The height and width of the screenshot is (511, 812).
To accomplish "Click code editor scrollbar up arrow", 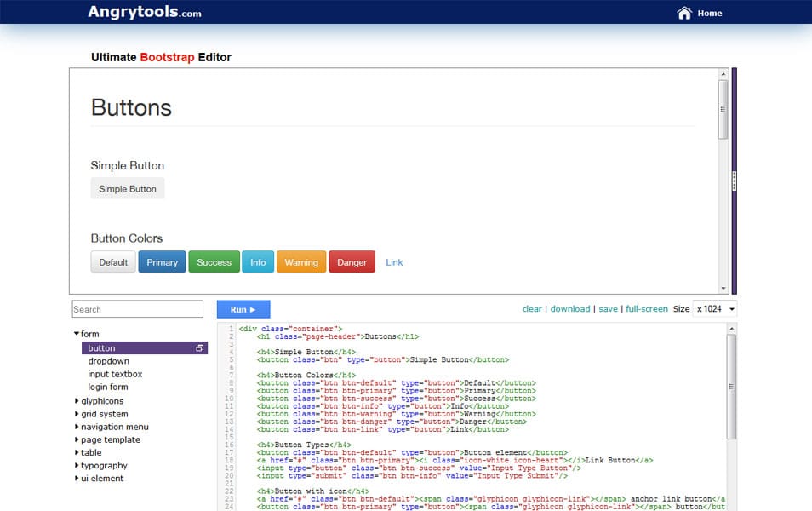I will [x=732, y=329].
